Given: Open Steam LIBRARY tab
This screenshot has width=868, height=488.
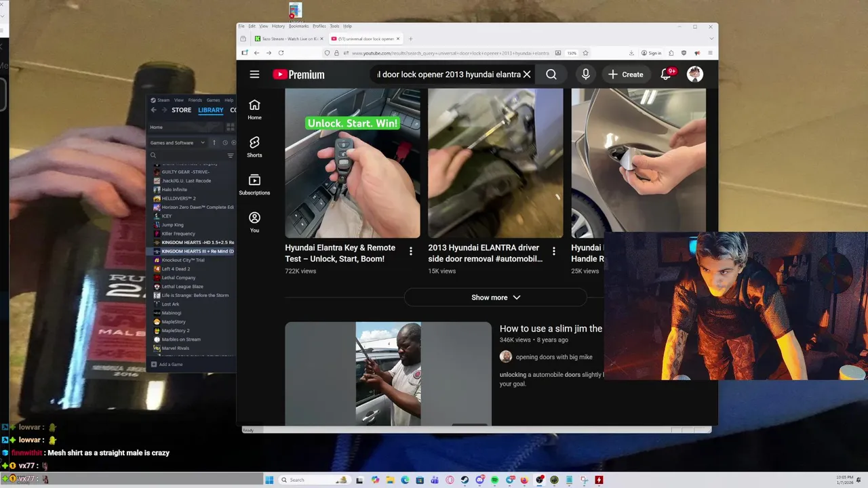Looking at the screenshot, I should coord(210,110).
